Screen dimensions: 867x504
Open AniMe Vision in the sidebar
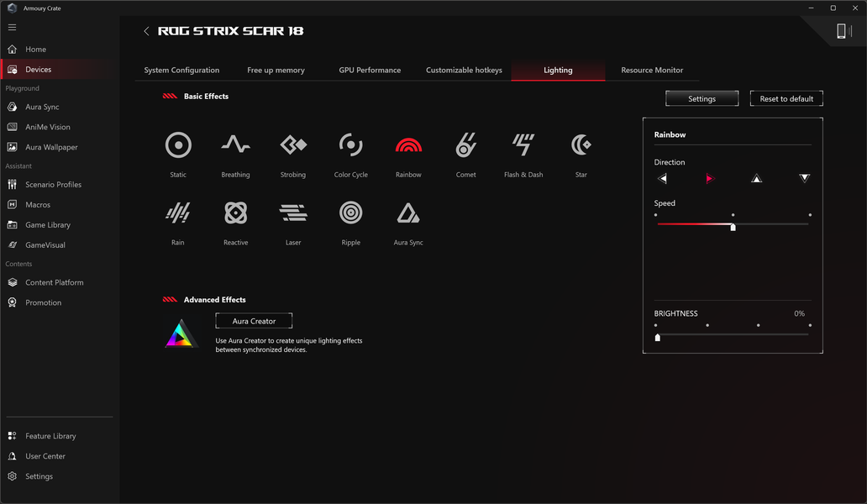[x=60, y=127]
